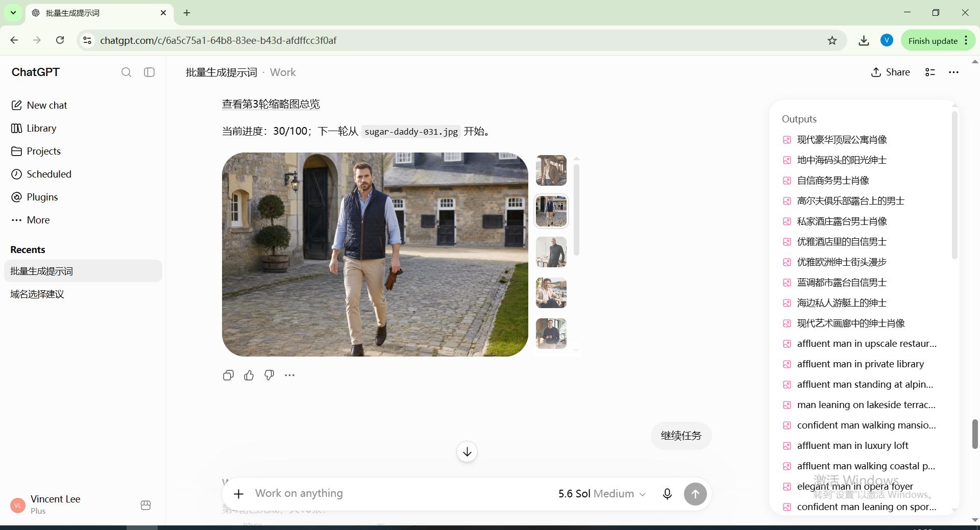
Task: Copy the response with the copy icon
Action: [228, 375]
